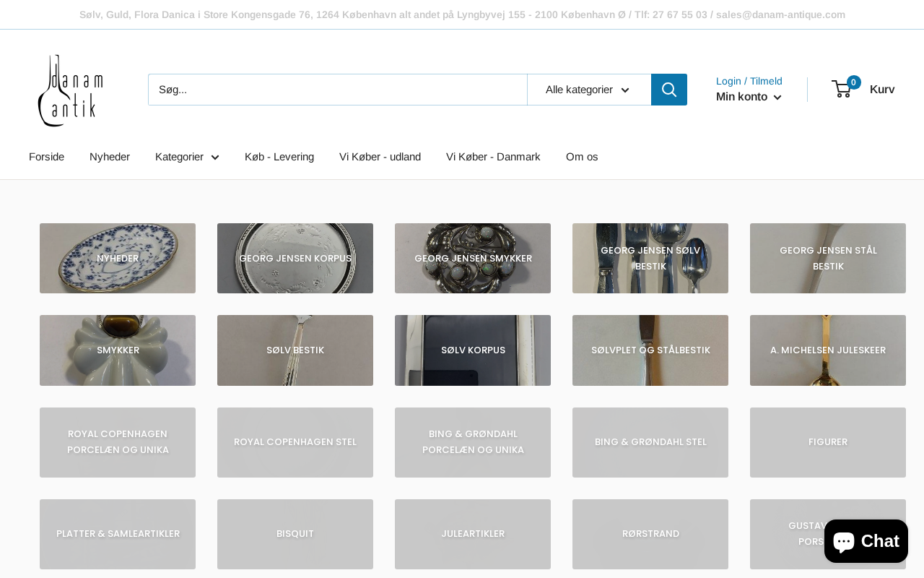This screenshot has height=578, width=924.
Task: Open the Georg Jensen Korpus category tile
Action: pyautogui.click(x=295, y=259)
